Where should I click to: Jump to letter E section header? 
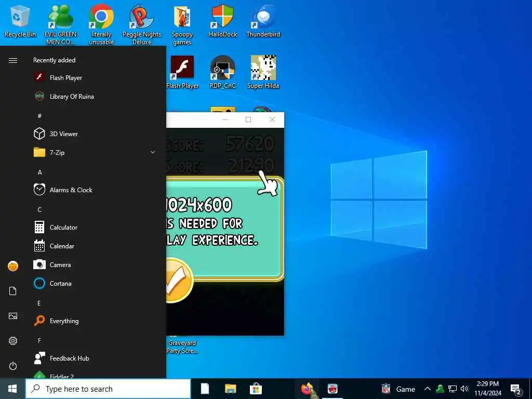[39, 303]
